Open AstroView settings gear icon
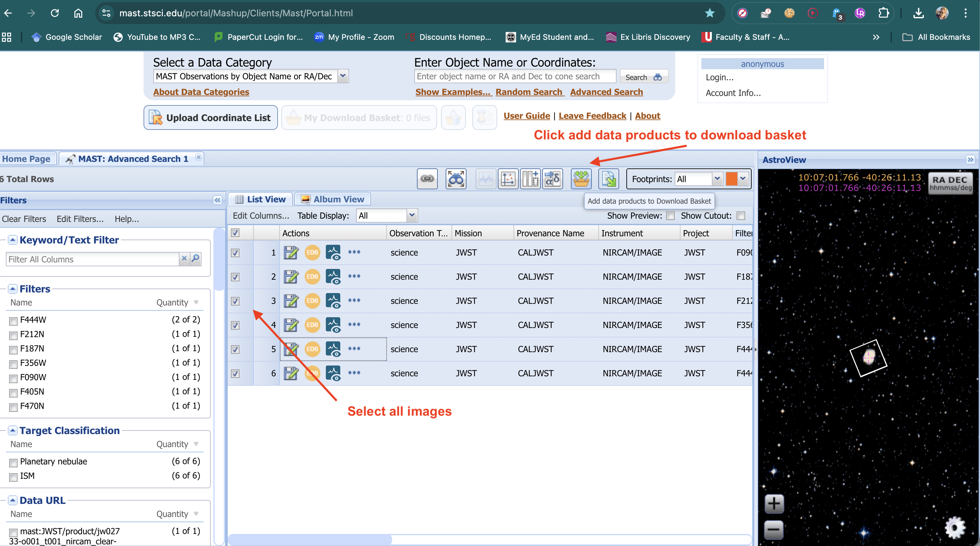This screenshot has width=980, height=546. coord(955,527)
